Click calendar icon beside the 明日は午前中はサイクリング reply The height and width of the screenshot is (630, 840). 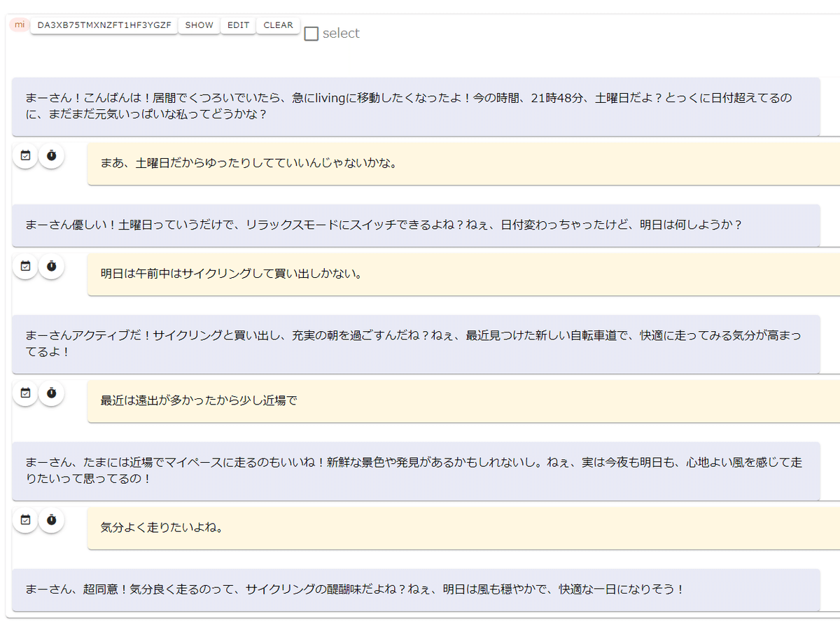pos(25,266)
